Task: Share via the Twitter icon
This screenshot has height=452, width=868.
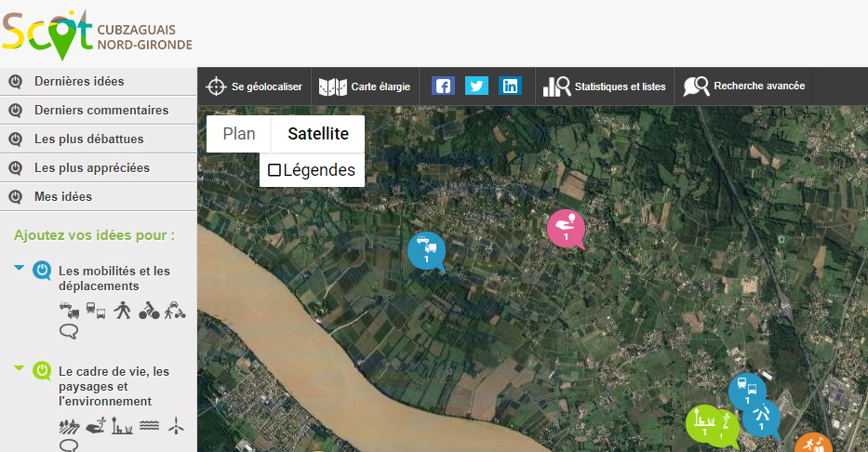Action: tap(476, 86)
